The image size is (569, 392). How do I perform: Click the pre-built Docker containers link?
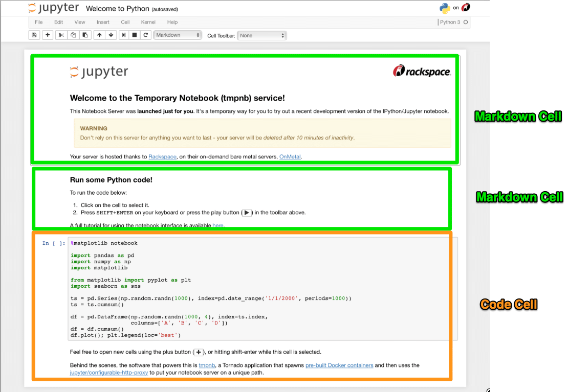(x=340, y=365)
